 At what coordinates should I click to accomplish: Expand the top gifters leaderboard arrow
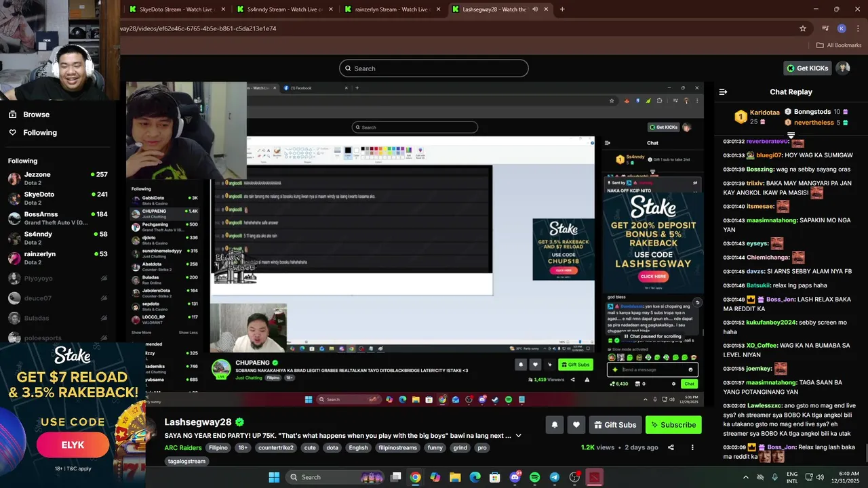coord(791,136)
